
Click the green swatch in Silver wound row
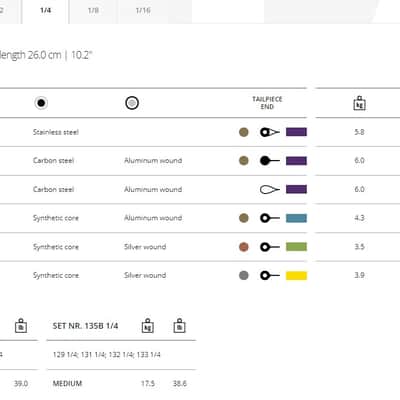tap(296, 247)
